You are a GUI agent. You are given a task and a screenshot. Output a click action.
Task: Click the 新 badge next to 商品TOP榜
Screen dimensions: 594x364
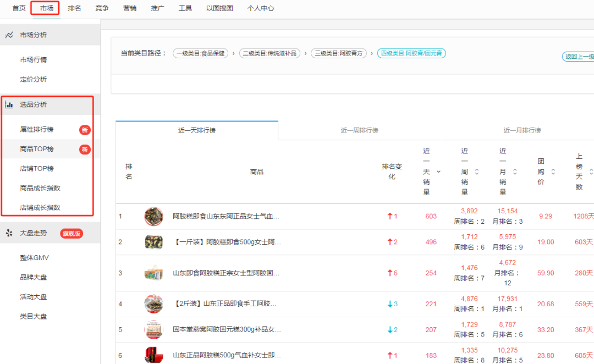(85, 148)
